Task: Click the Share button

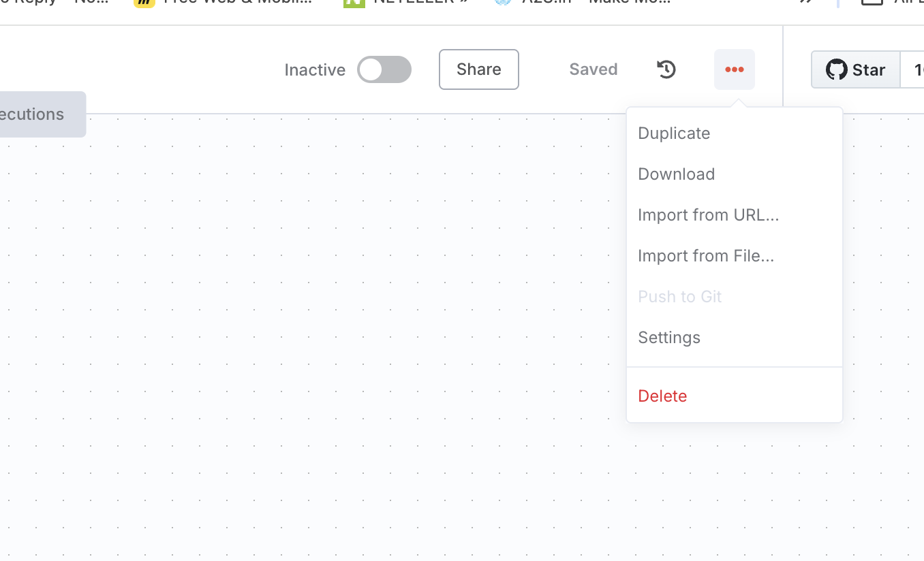Action: 479,69
